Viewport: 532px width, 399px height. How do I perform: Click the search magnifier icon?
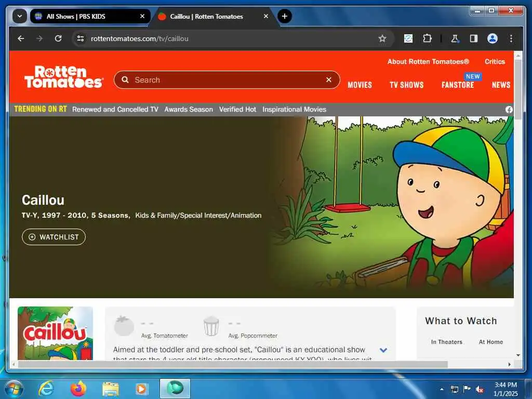click(x=125, y=79)
